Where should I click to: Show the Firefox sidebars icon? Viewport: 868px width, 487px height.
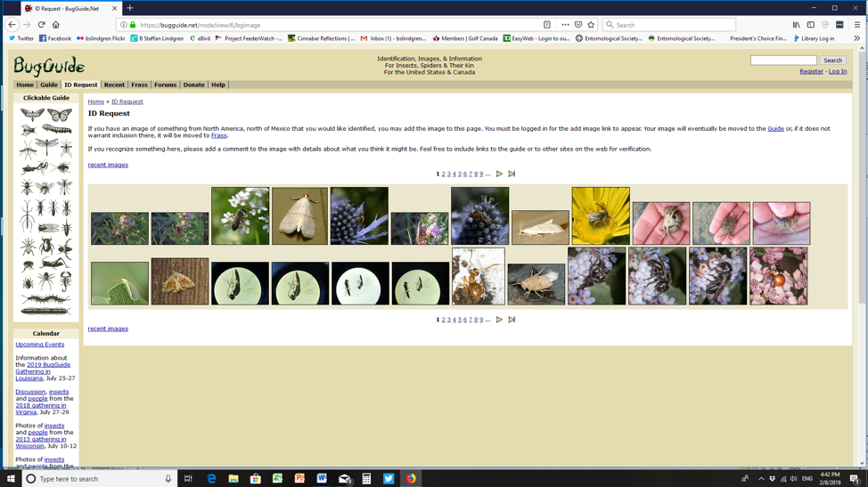810,25
